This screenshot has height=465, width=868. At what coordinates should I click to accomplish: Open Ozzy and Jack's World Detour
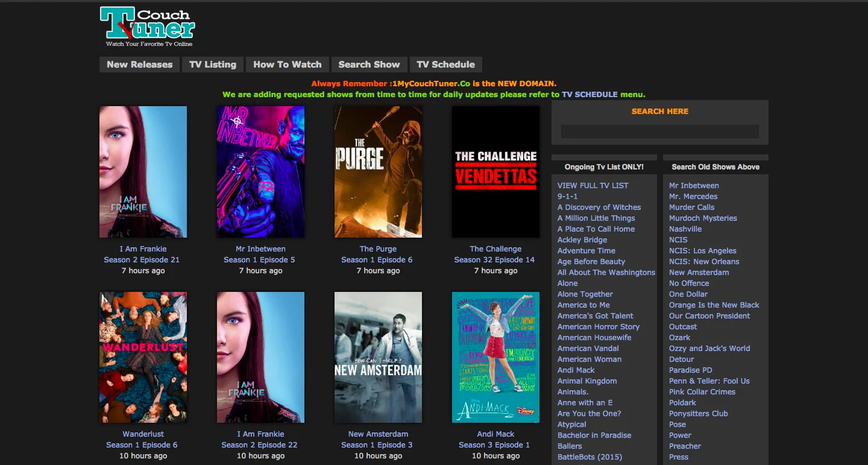coord(709,354)
